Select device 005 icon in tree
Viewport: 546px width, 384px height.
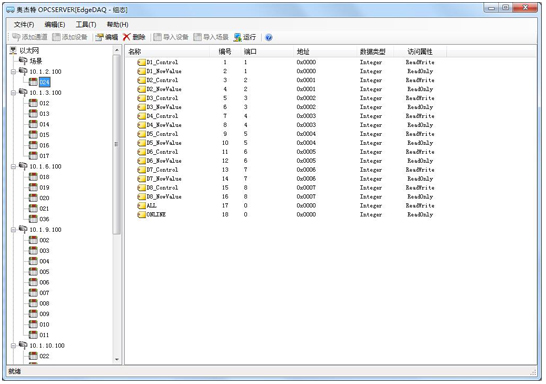[x=33, y=272]
